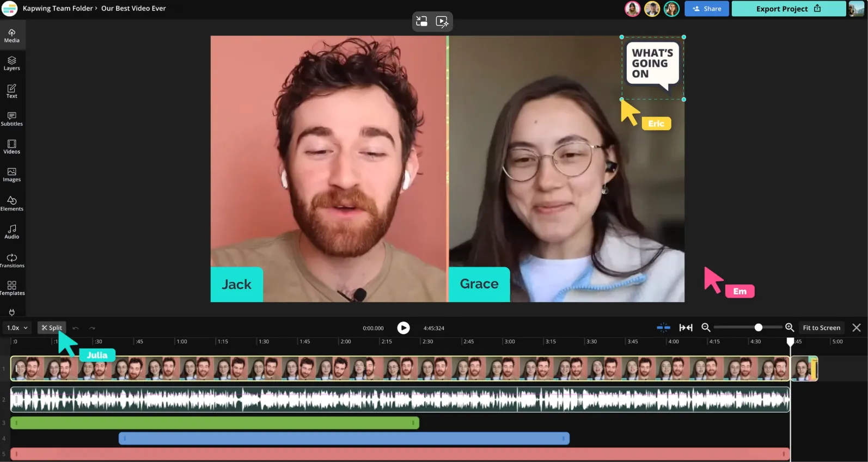Expand the 1.0x playback speed dropdown
The image size is (868, 462).
click(17, 328)
